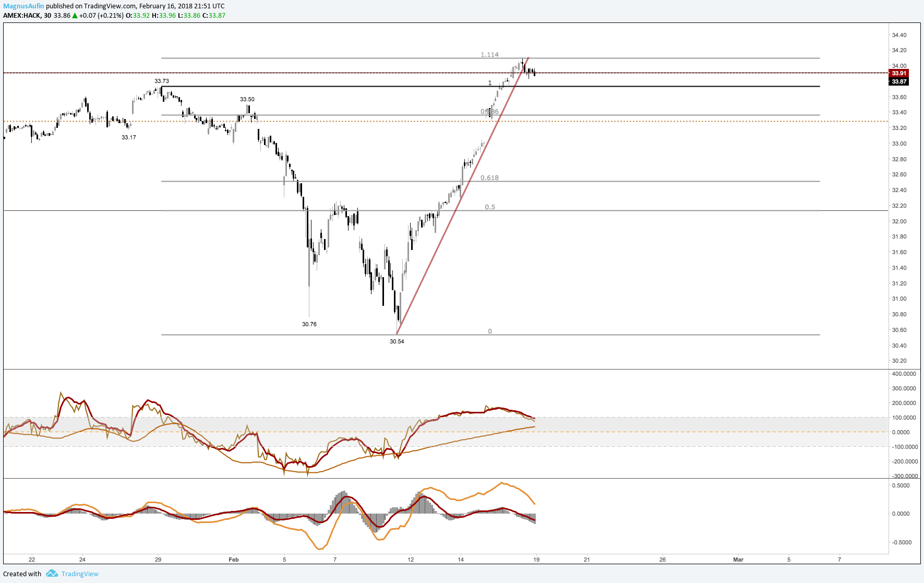
Task: Open the MagnusAufin author profile link
Action: pos(23,6)
